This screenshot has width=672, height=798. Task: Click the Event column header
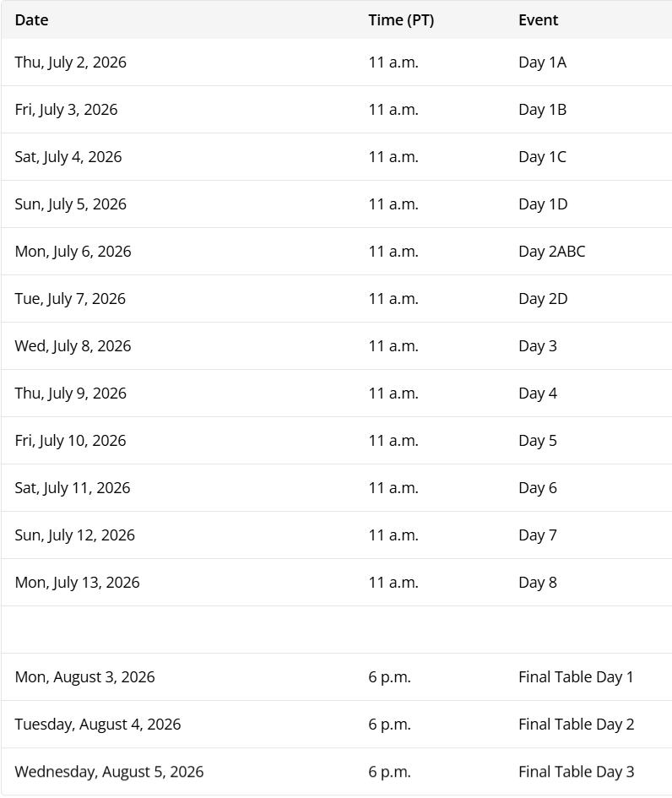[x=539, y=20]
